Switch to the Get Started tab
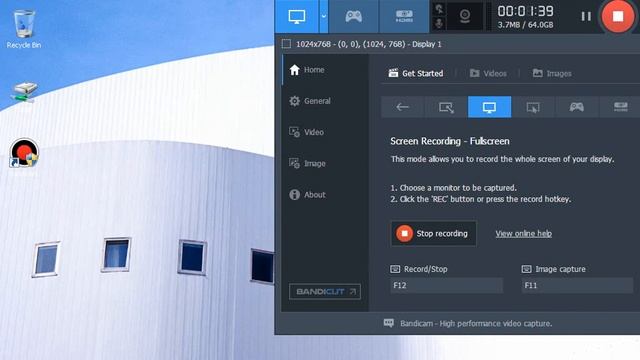Viewport: 640px width, 360px height. click(416, 73)
